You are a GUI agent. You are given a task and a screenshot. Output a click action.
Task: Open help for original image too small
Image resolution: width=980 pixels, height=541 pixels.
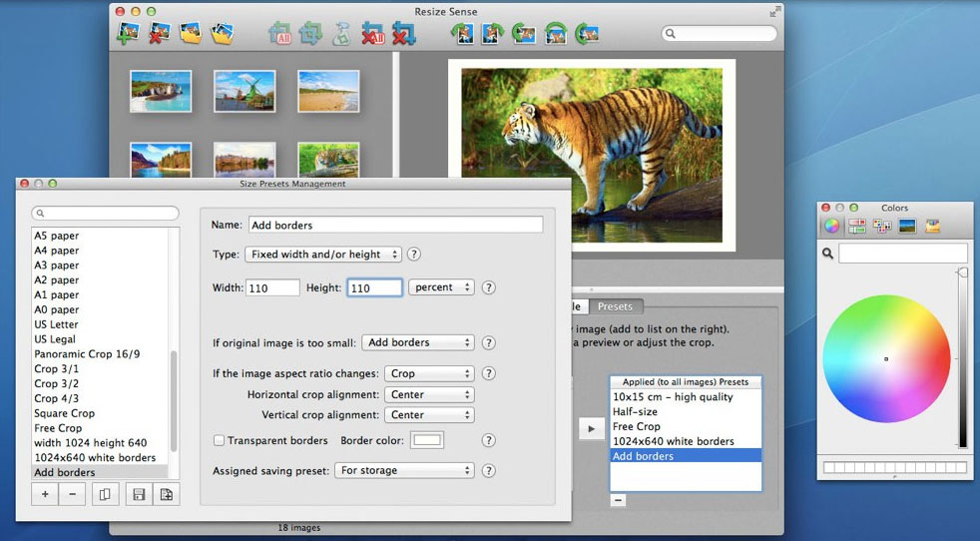(489, 342)
